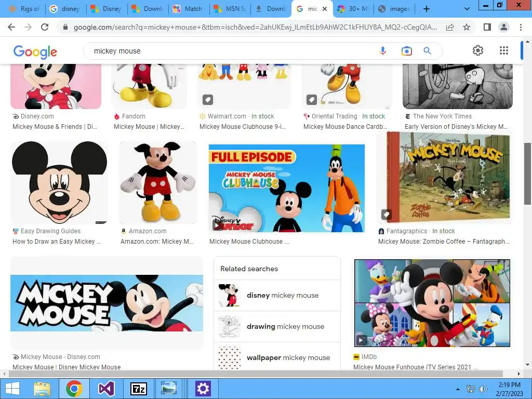View site info via the lock icon
532x399 pixels.
[65, 27]
